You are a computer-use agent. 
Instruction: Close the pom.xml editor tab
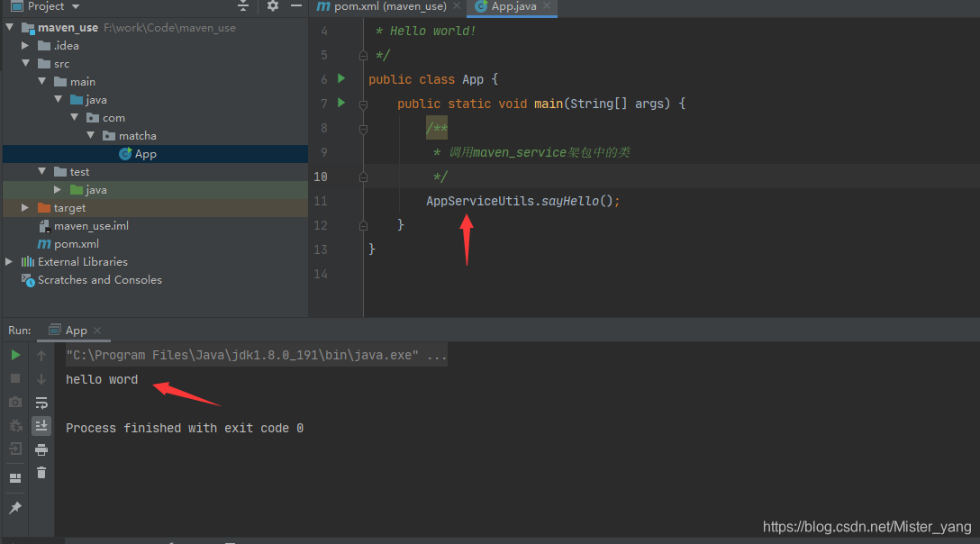pos(457,5)
